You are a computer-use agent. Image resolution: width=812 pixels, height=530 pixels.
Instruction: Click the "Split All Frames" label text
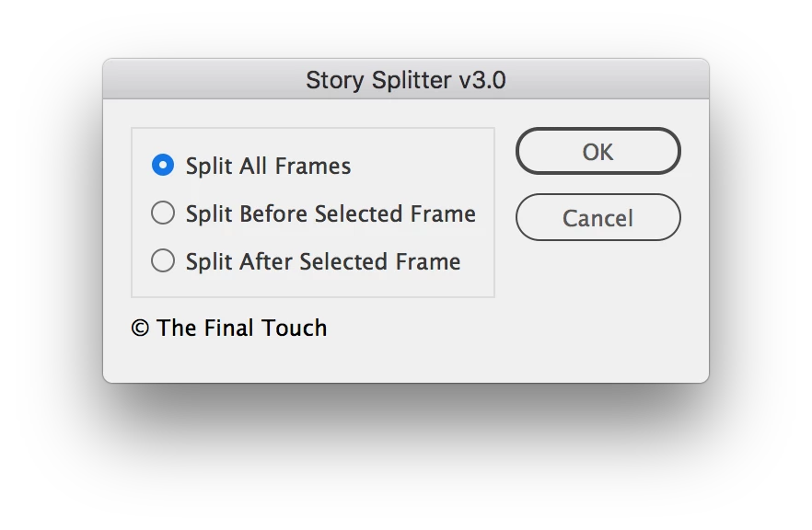[268, 167]
